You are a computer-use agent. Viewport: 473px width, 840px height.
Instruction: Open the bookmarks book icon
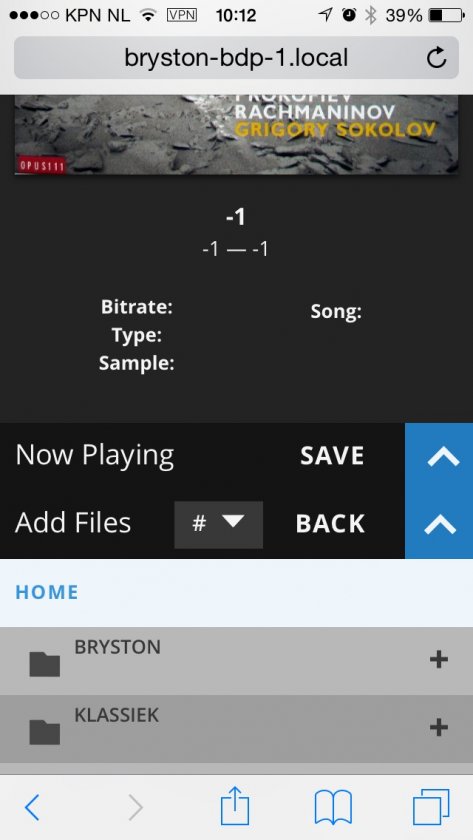pyautogui.click(x=333, y=807)
